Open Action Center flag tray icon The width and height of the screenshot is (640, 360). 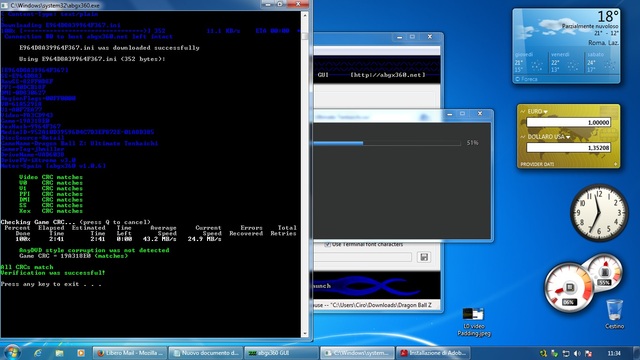(x=588, y=353)
